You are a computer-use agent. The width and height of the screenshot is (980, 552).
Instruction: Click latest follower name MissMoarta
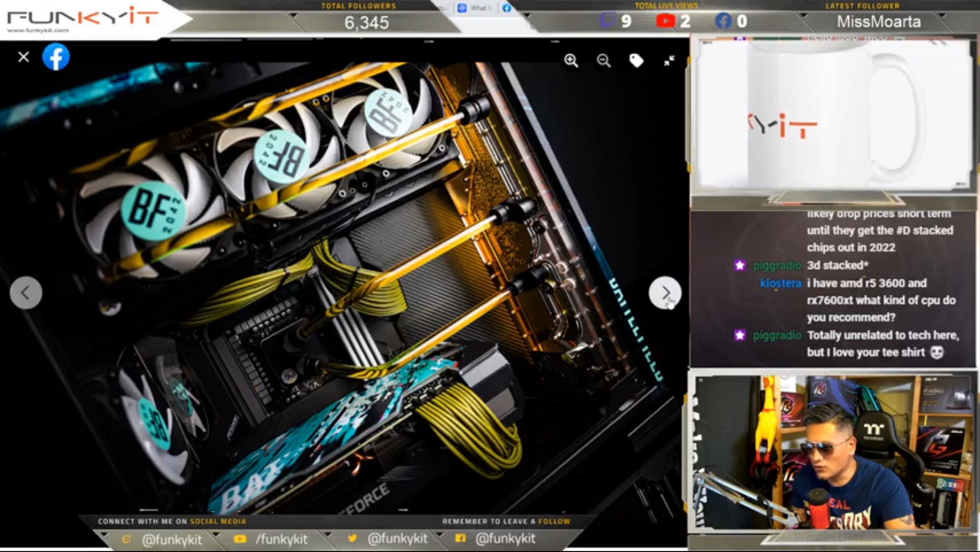(878, 21)
